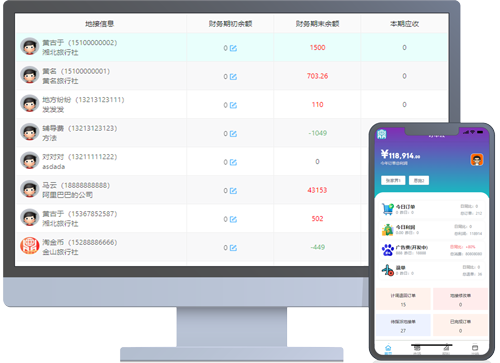Click the 财务期末余额 column header
The image size is (500, 363).
[317, 24]
